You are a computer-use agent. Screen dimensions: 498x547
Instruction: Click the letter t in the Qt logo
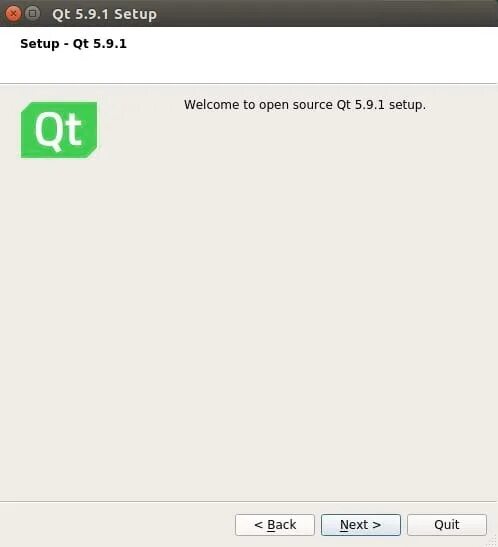(x=73, y=129)
